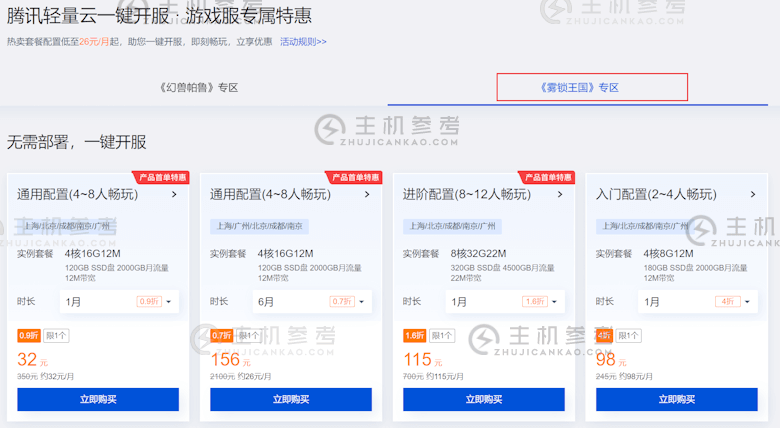Select the 115元 price
The image size is (780, 428).
[x=422, y=360]
